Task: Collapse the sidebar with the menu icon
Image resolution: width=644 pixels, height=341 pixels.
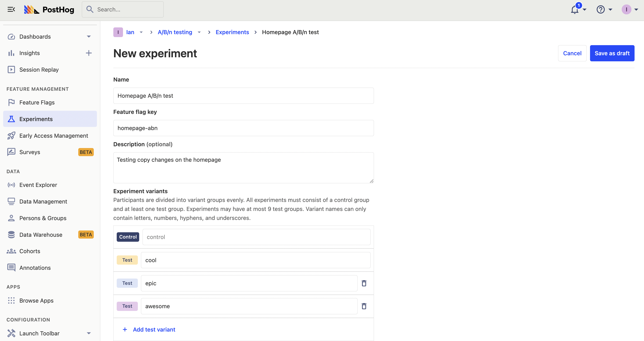Action: coord(11,9)
